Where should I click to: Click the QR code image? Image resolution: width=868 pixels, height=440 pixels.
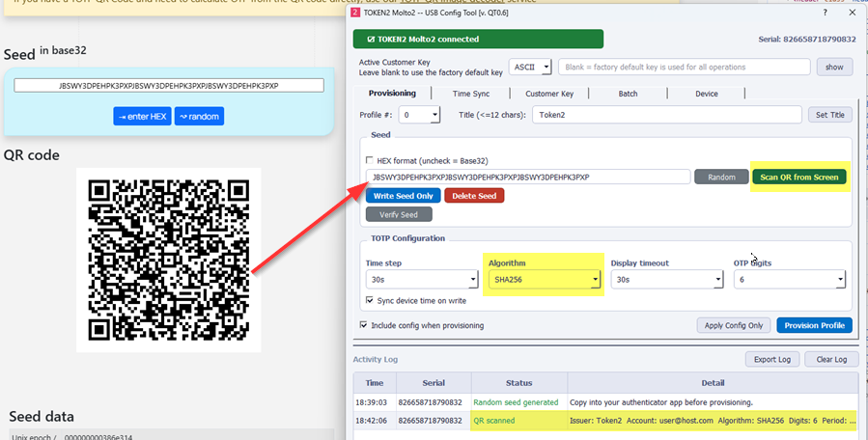[168, 261]
